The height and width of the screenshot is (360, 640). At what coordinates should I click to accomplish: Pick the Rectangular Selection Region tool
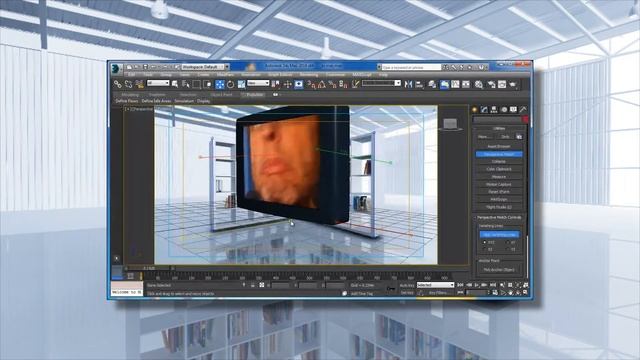click(x=197, y=84)
